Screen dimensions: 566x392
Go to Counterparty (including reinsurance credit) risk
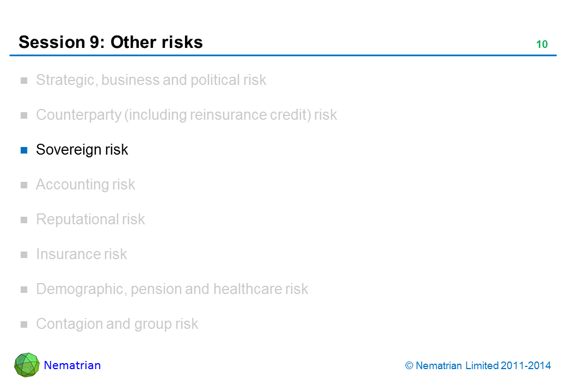click(186, 115)
